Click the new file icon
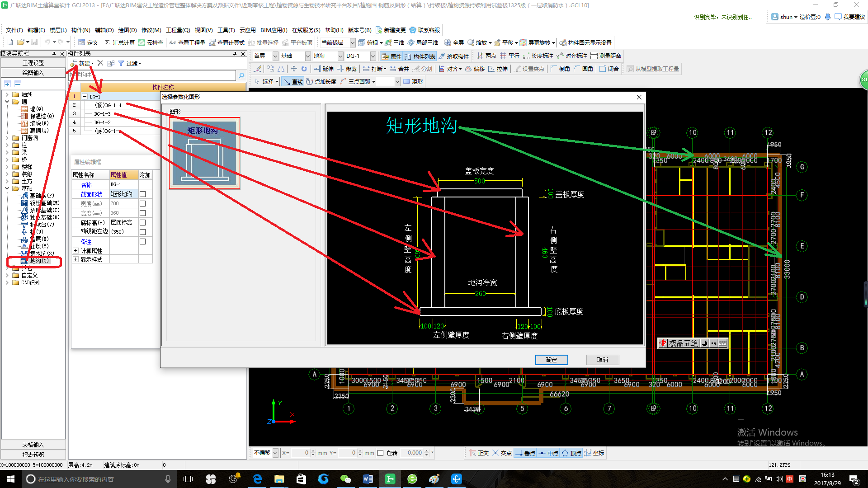This screenshot has width=868, height=488. (x=10, y=42)
